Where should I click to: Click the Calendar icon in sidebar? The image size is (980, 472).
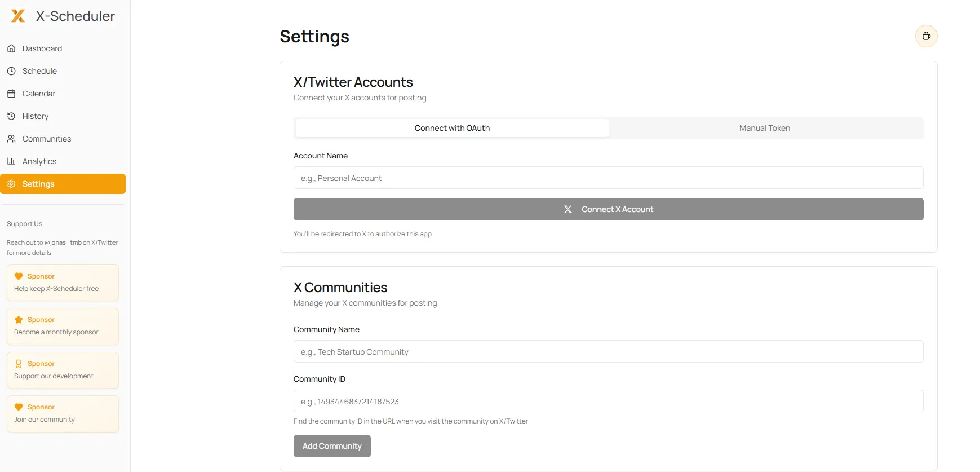click(x=11, y=94)
